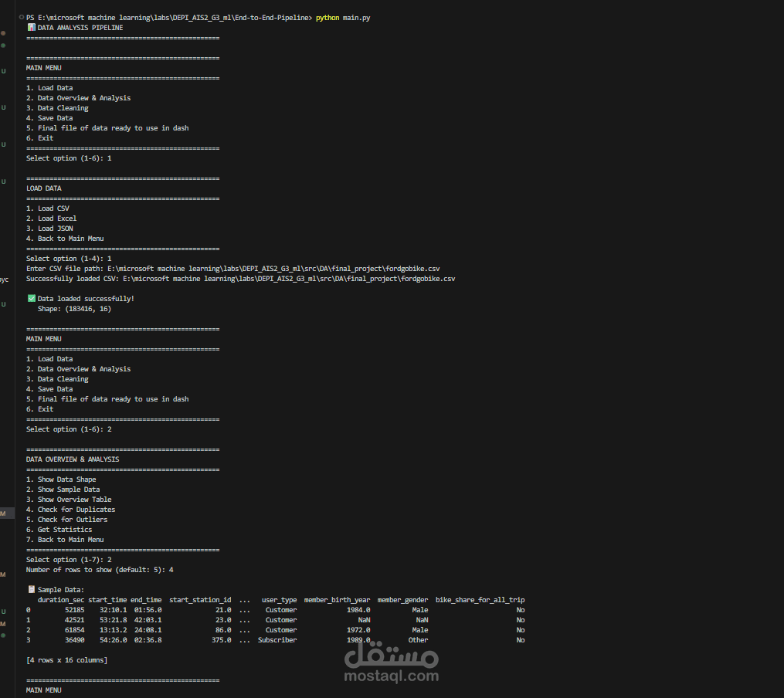
Task: Click the duration value 42521
Action: [74, 620]
